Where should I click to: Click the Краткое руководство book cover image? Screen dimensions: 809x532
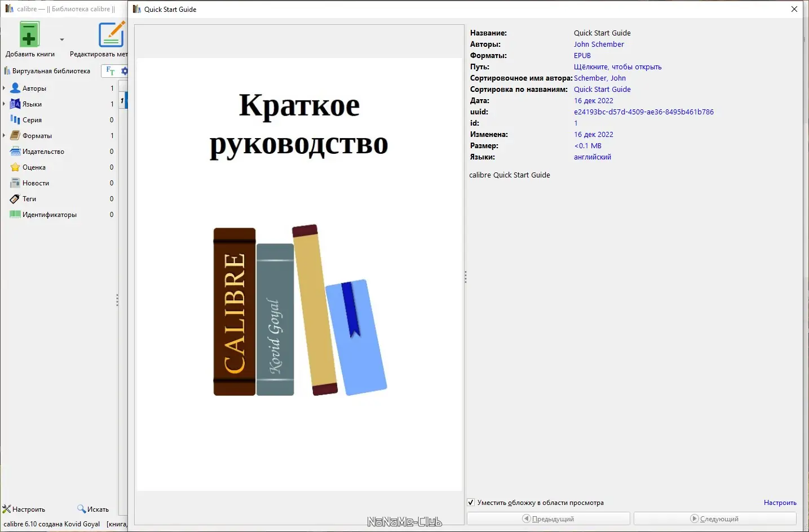pyautogui.click(x=299, y=274)
